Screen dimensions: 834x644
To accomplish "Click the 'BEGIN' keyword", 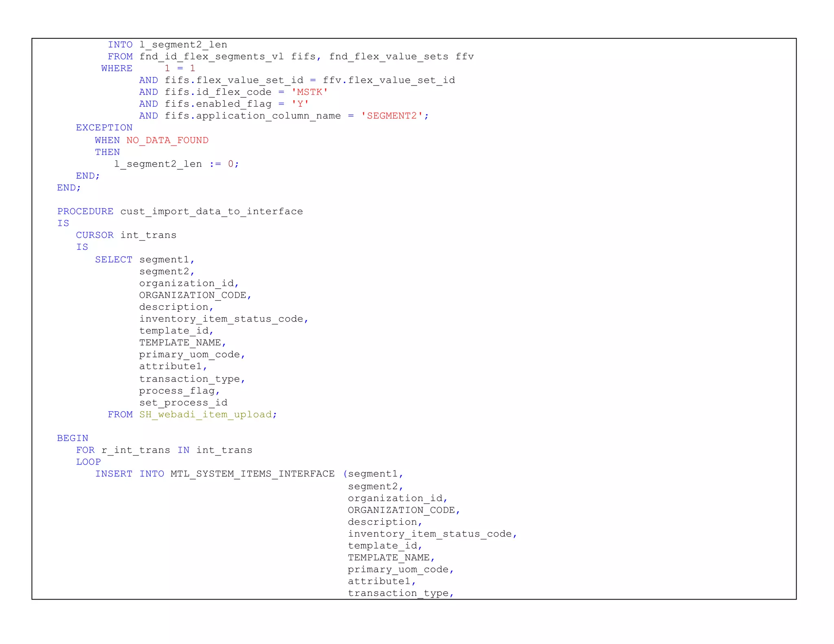I will (x=73, y=438).
